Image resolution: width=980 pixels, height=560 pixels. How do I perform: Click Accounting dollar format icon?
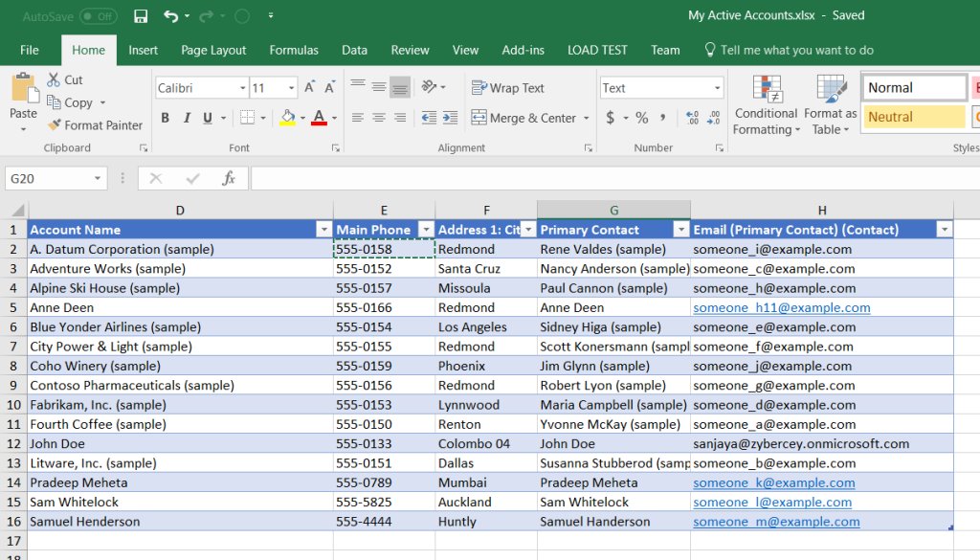pos(610,118)
